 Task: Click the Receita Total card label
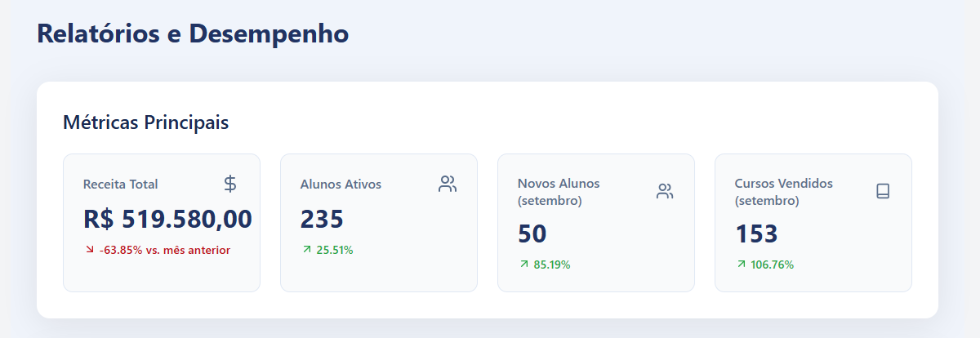pos(120,184)
